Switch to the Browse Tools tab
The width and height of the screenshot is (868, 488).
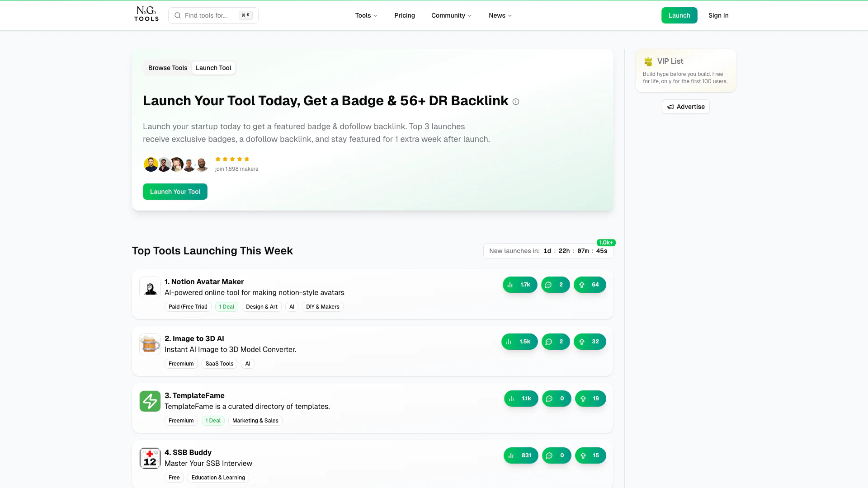[168, 68]
